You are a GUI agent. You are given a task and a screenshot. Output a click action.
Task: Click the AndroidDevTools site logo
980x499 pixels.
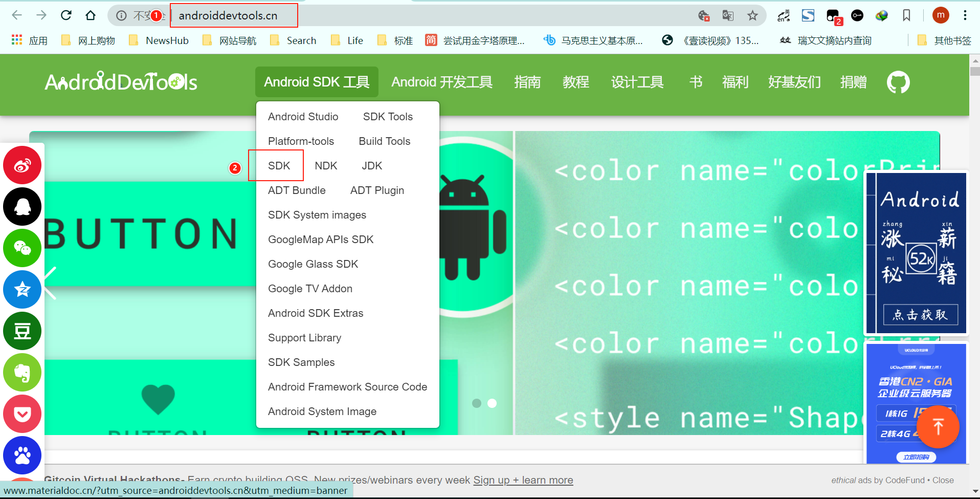tap(121, 82)
